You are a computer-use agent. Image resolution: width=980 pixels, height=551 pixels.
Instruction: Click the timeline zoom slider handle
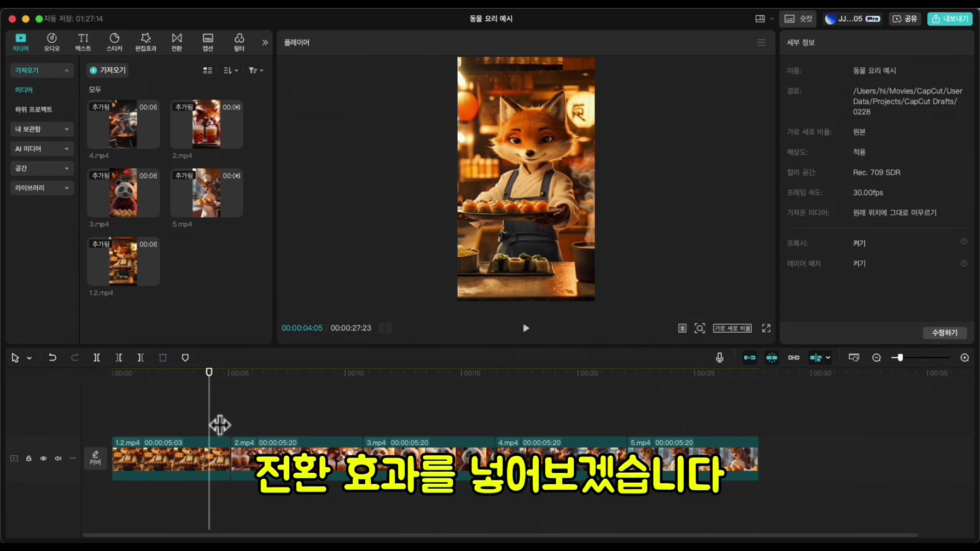[x=900, y=357]
